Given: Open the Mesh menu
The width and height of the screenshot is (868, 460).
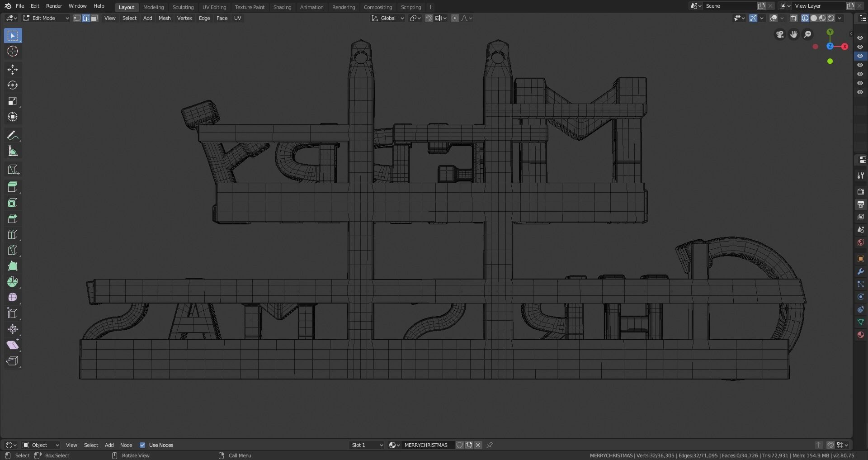Looking at the screenshot, I should click(165, 18).
